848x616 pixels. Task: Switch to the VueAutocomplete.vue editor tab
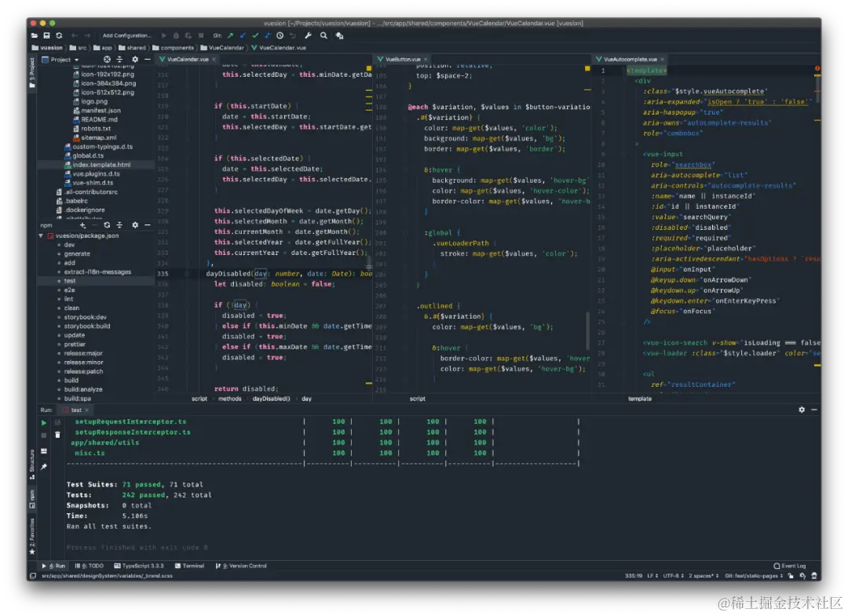click(x=630, y=60)
